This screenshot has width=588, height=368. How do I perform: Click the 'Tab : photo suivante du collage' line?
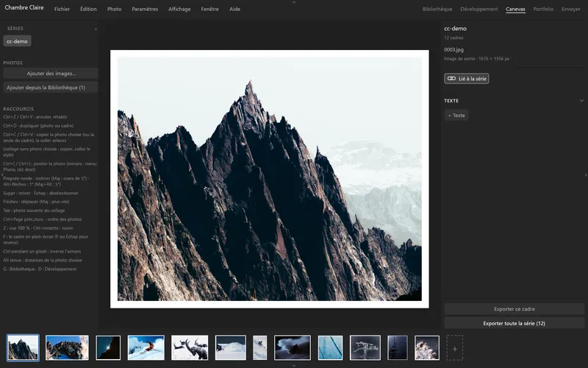(x=34, y=210)
